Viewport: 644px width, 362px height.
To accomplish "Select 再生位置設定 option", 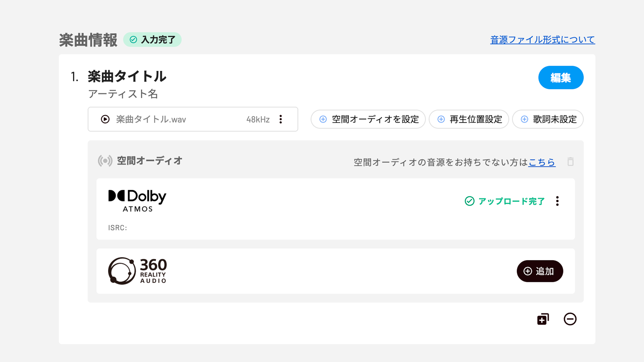I will (469, 119).
